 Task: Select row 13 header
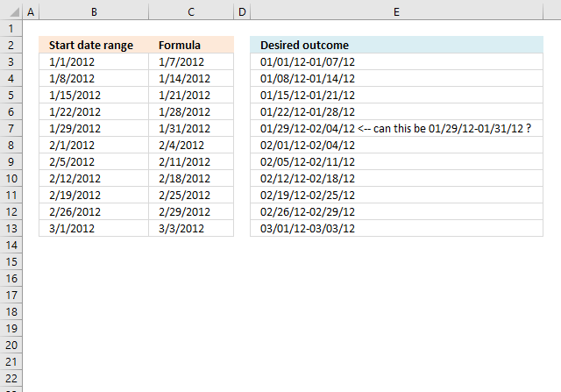pos(12,228)
